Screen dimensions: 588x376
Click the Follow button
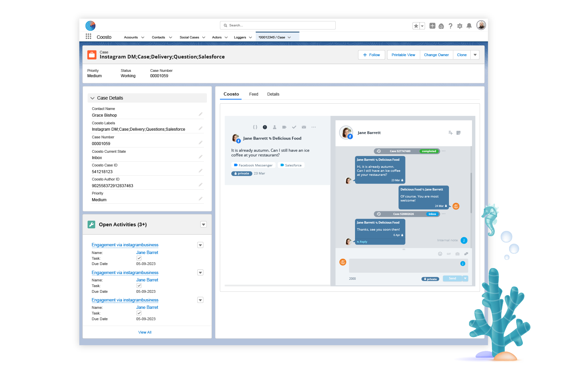[x=371, y=55]
